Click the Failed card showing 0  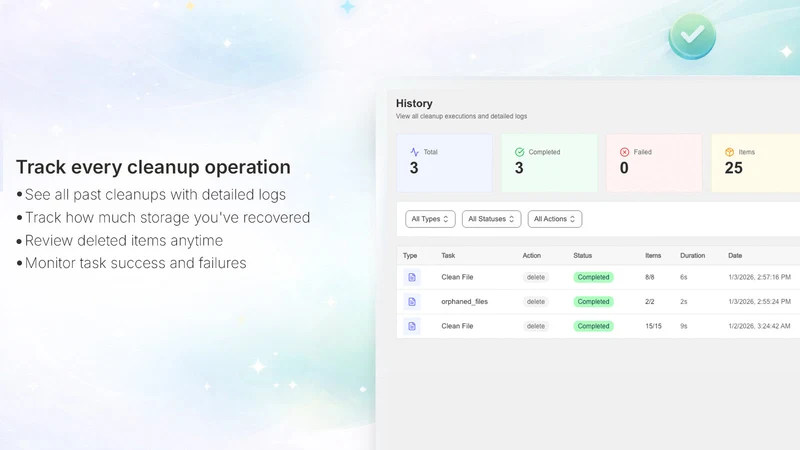[x=655, y=163]
